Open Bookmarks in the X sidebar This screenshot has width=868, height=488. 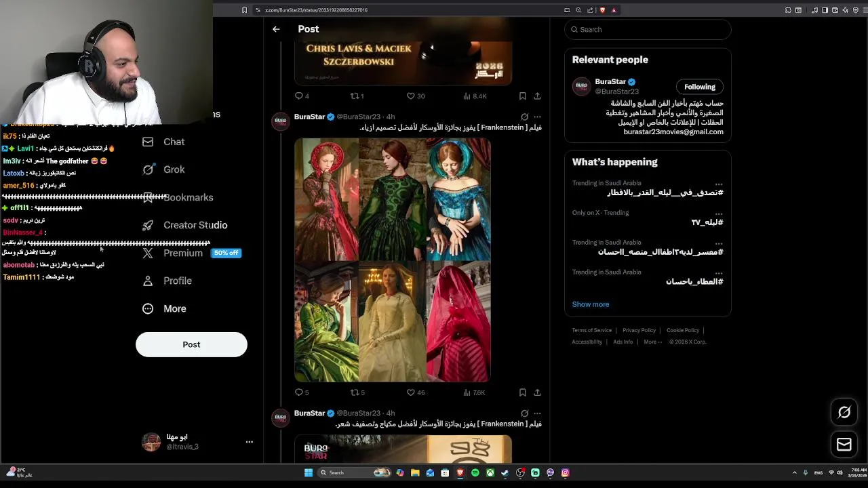(178, 197)
